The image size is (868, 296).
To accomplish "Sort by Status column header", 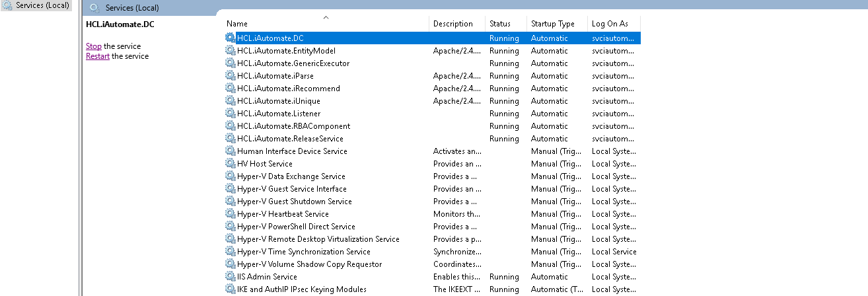I will point(500,24).
